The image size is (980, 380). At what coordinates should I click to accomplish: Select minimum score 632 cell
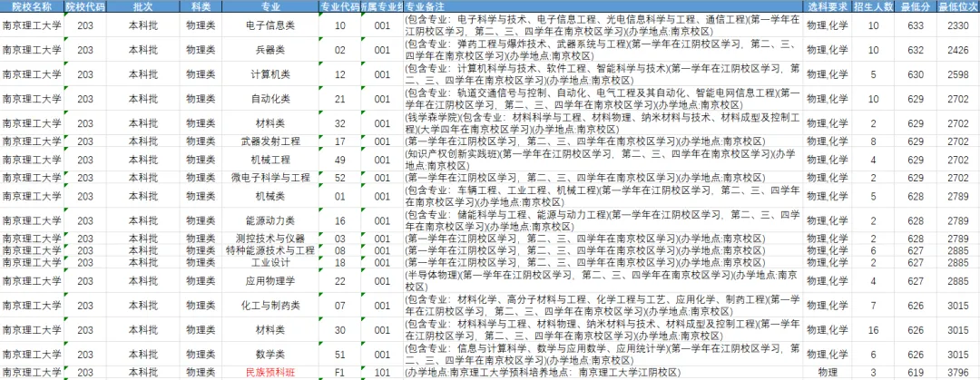tap(916, 49)
